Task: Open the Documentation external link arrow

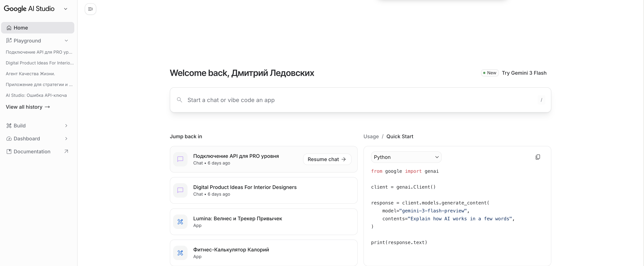Action: pyautogui.click(x=66, y=152)
